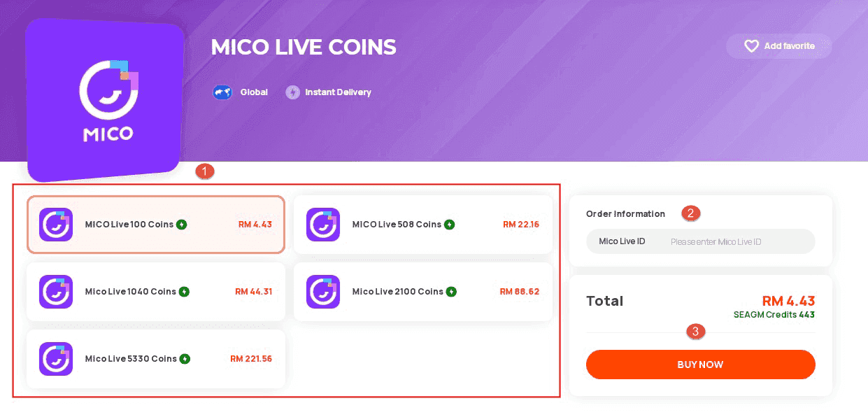Click the Mico Live 1040 Coins product icon
868x417 pixels.
[x=56, y=292]
